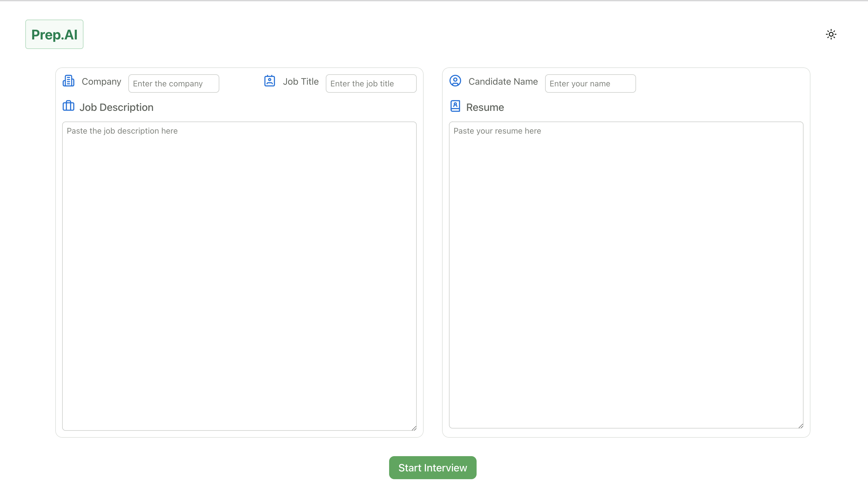Click the Prep.AI logo
The height and width of the screenshot is (493, 868).
click(54, 35)
